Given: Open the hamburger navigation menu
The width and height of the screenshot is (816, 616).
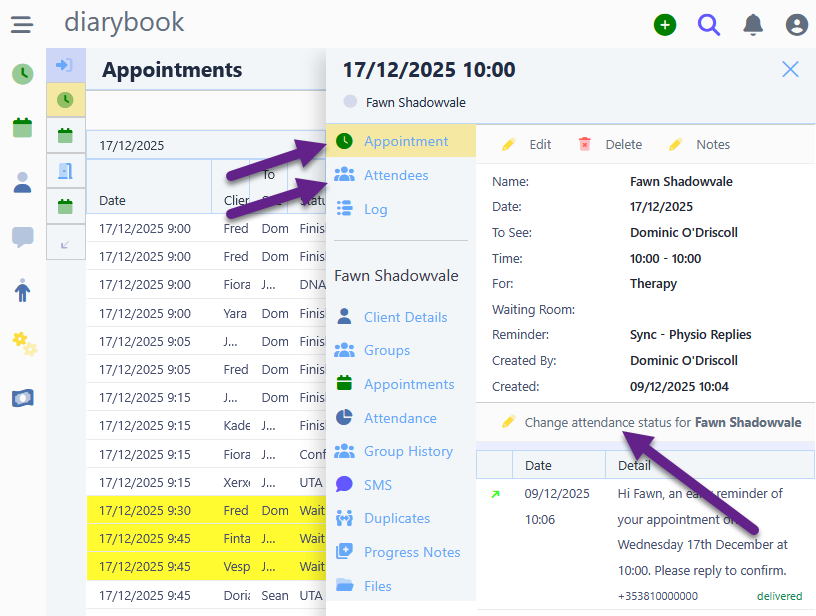Looking at the screenshot, I should click(x=22, y=24).
